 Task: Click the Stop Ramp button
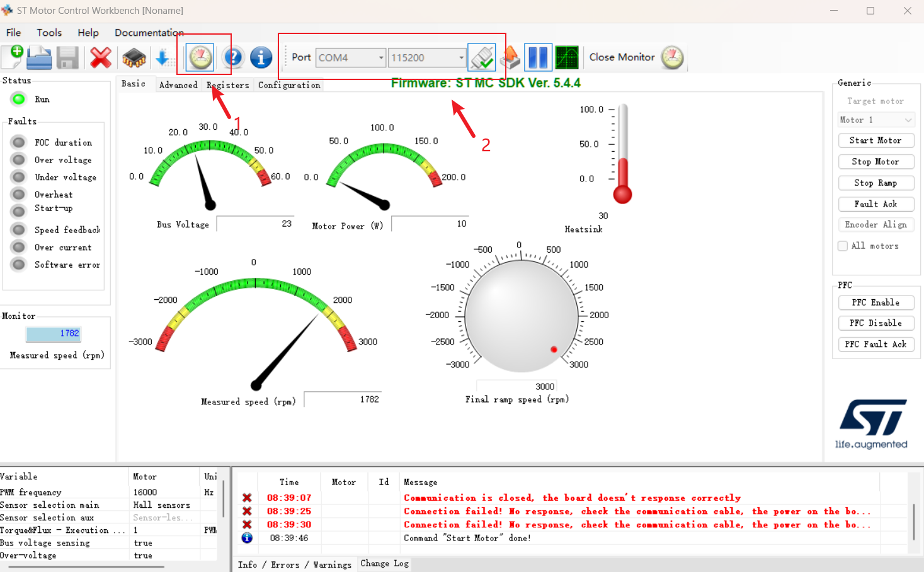[876, 183]
